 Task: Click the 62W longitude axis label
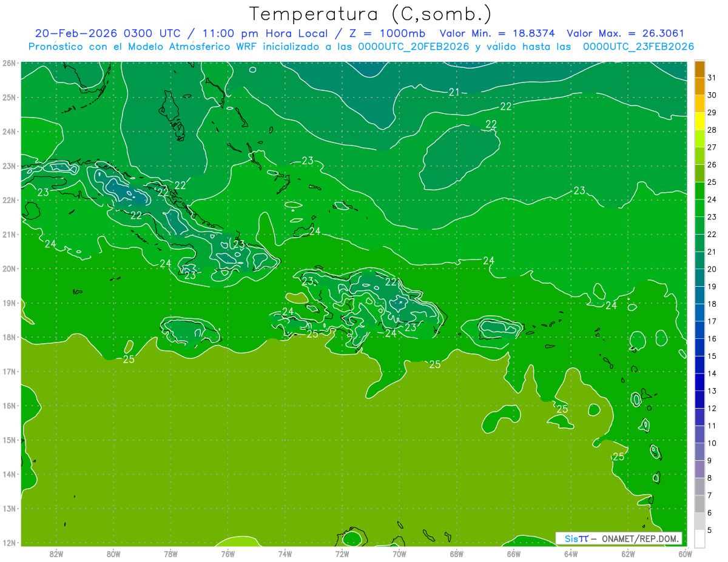[x=628, y=554]
